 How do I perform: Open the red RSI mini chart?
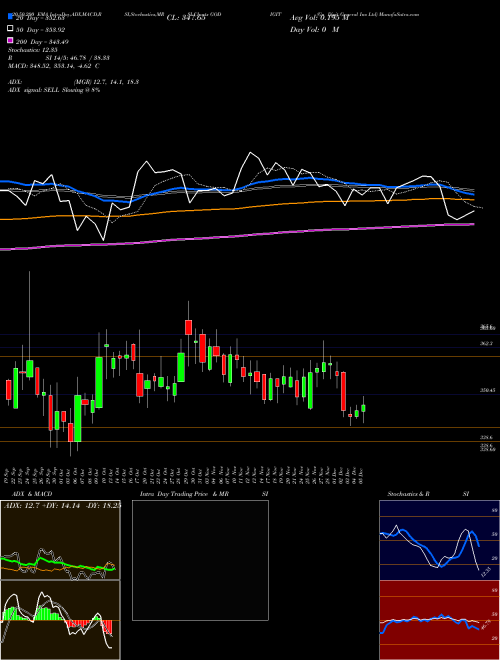pyautogui.click(x=439, y=620)
